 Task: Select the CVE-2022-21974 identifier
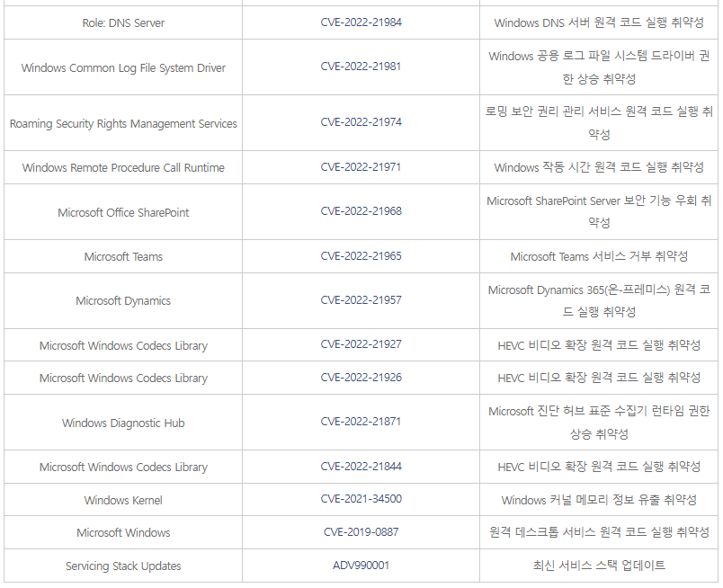tap(361, 123)
